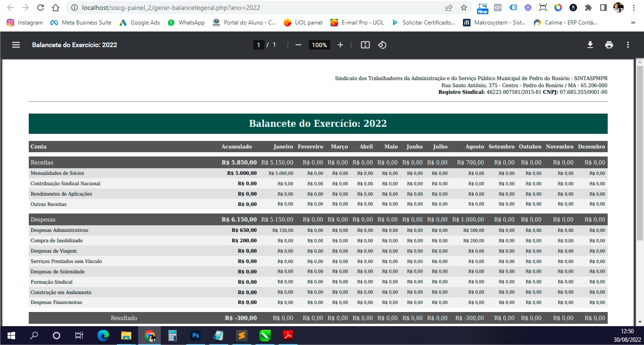
Task: Open the Chrome profile avatar
Action: 618,8
